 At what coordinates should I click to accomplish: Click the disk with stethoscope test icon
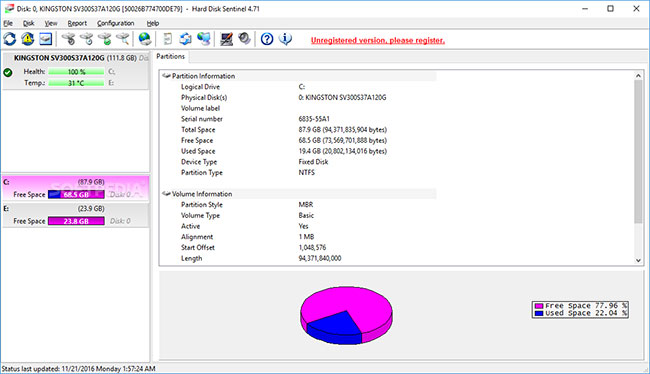pyautogui.click(x=68, y=39)
